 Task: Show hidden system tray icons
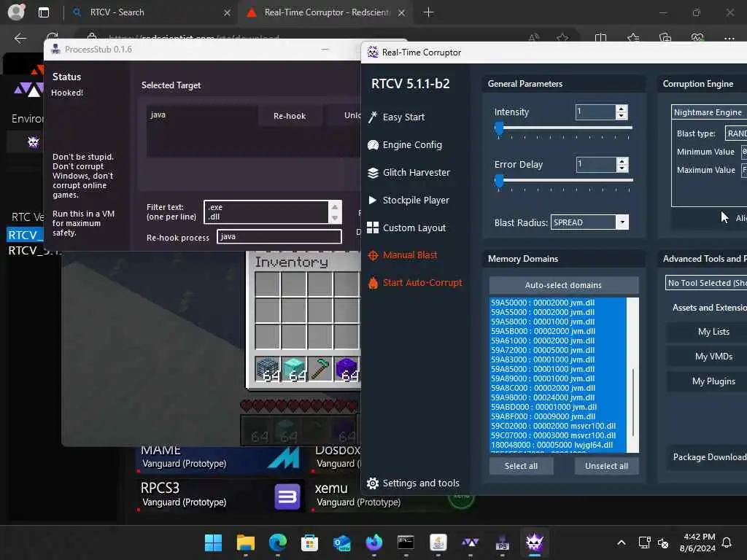point(622,542)
